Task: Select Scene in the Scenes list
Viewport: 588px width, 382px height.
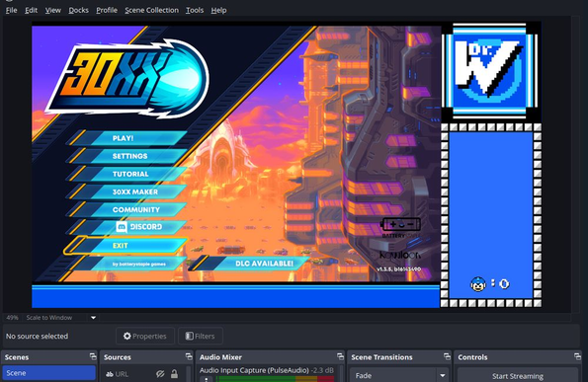Action: [48, 373]
